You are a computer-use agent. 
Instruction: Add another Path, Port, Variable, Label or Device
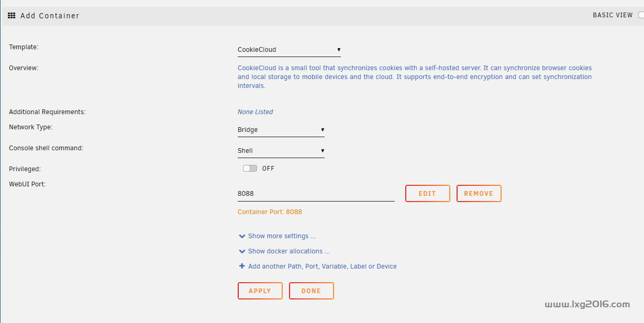[323, 266]
